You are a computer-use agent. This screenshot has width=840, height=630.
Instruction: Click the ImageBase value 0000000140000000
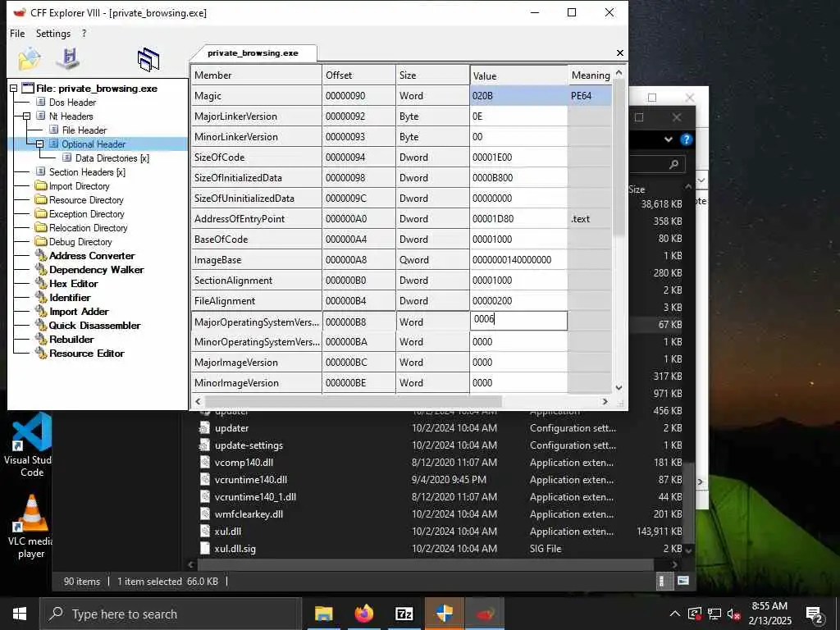click(x=518, y=260)
